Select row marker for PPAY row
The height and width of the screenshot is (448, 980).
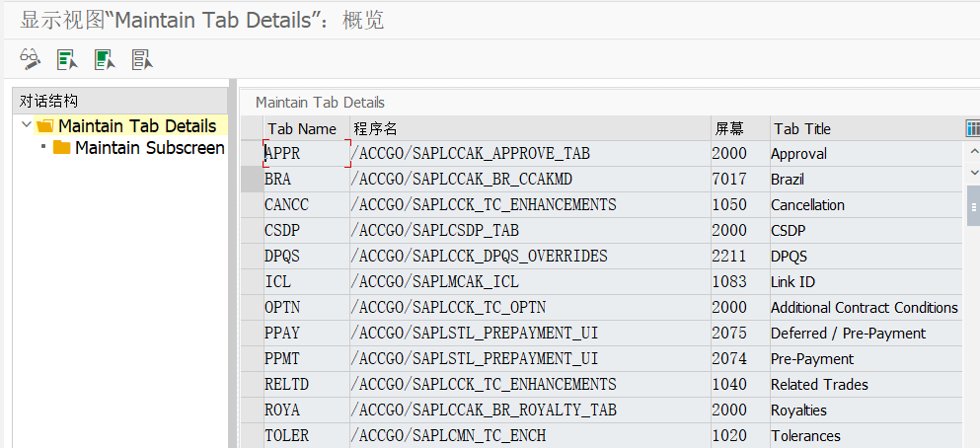[x=253, y=333]
